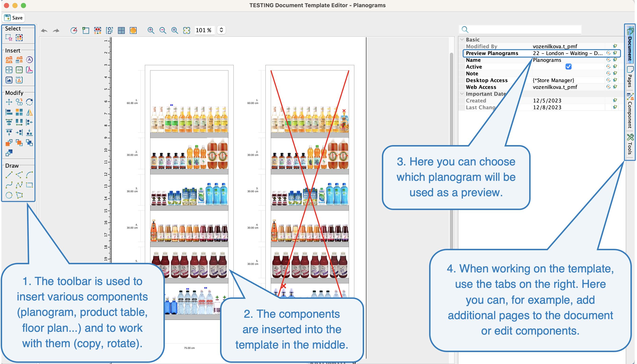This screenshot has width=637, height=364.
Task: Fit page to window icon
Action: (x=187, y=31)
